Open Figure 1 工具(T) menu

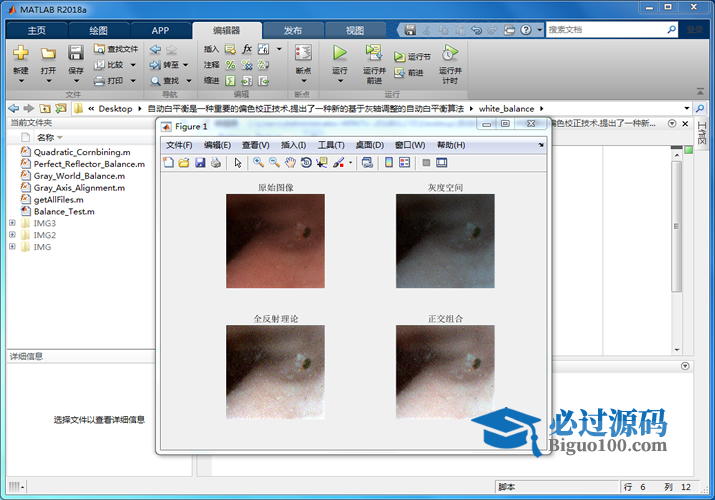pyautogui.click(x=331, y=145)
